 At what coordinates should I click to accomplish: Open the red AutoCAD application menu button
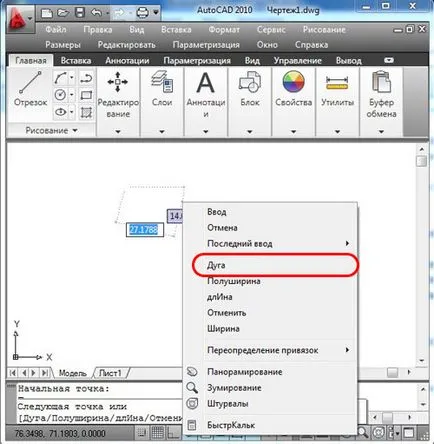(x=20, y=19)
